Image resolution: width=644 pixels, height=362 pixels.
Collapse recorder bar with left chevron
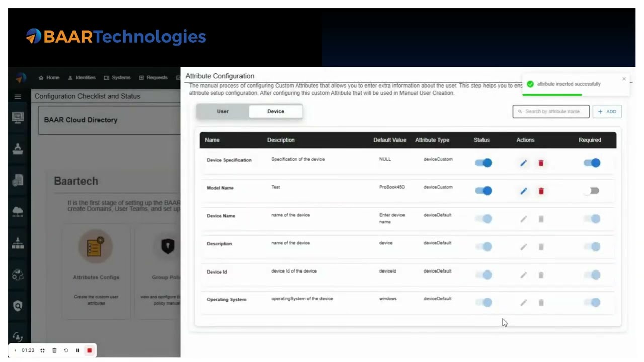tap(15, 350)
